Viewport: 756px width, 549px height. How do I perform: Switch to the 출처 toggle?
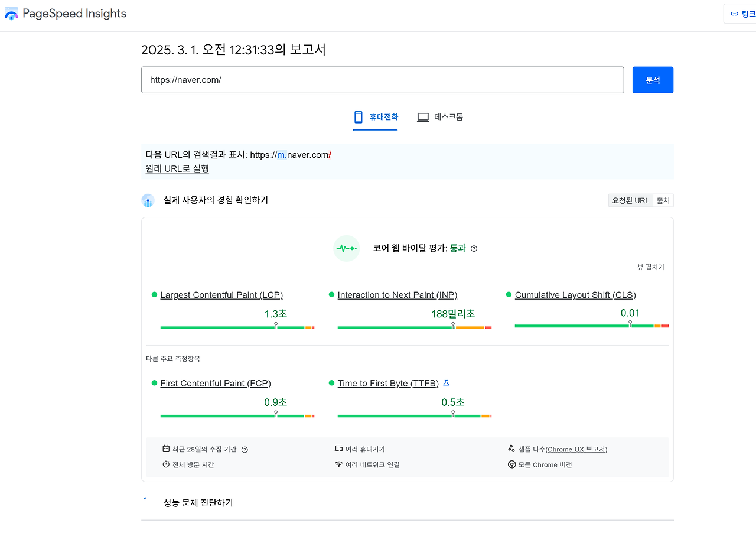tap(663, 200)
